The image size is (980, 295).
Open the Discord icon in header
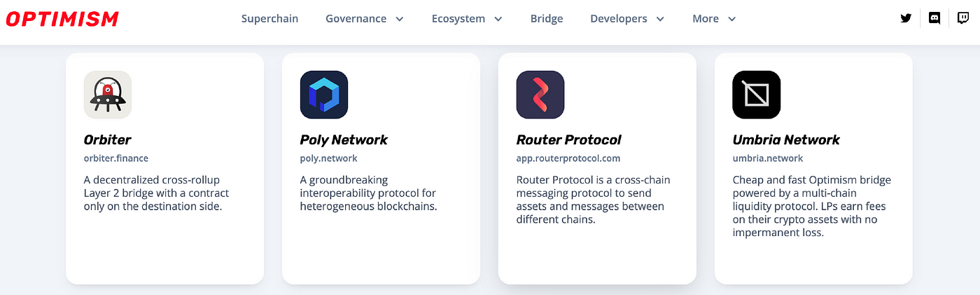[934, 19]
